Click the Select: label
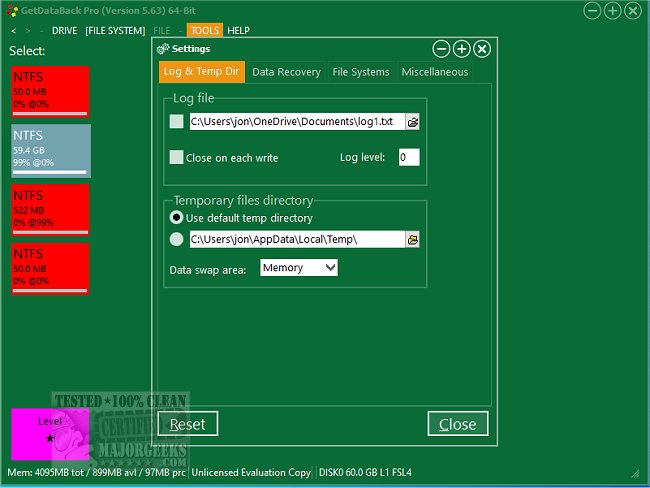This screenshot has height=488, width=650. coord(27,51)
